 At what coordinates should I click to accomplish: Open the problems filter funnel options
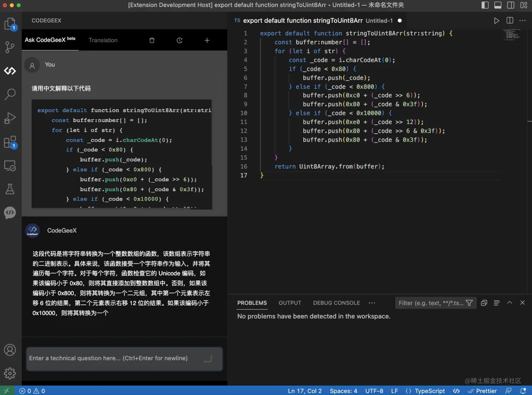(469, 303)
